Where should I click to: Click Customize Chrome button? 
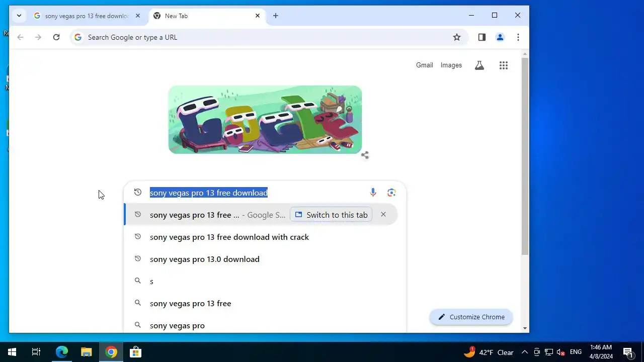pos(471,317)
